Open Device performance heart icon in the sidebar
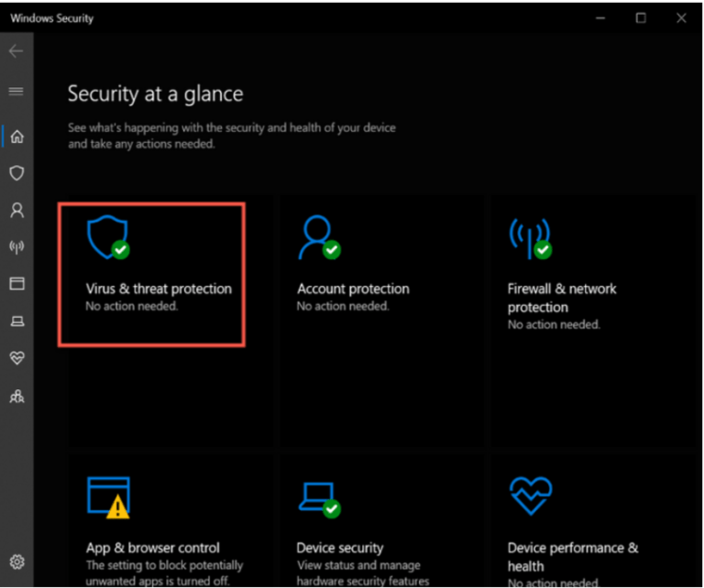Viewport: 704px width, 588px height. tap(17, 358)
